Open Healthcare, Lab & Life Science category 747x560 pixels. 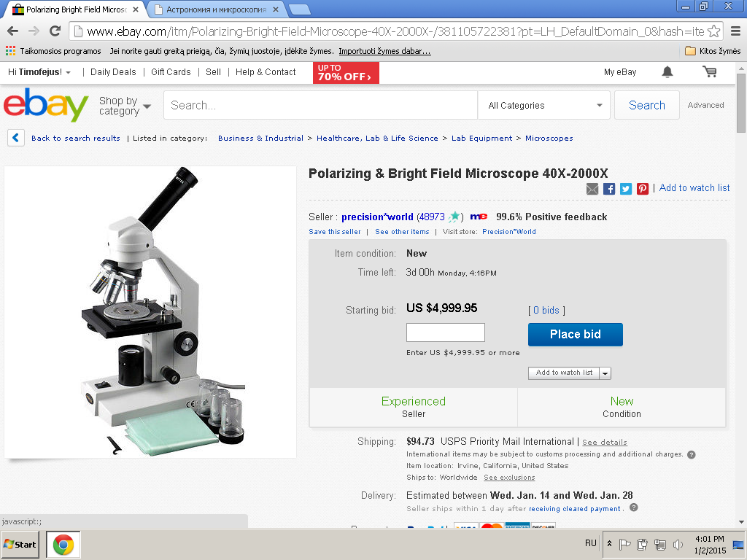[377, 138]
